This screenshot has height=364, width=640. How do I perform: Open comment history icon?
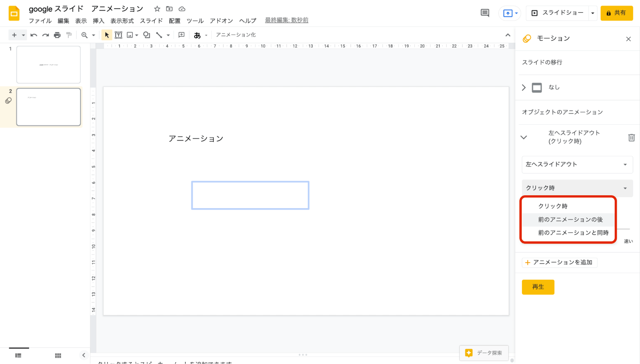(x=485, y=13)
